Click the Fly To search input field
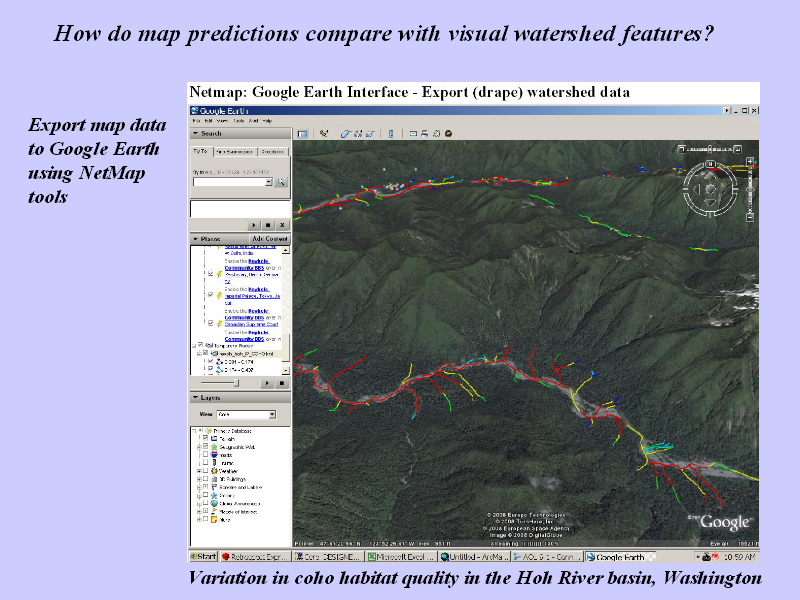This screenshot has height=600, width=800. pyautogui.click(x=229, y=182)
